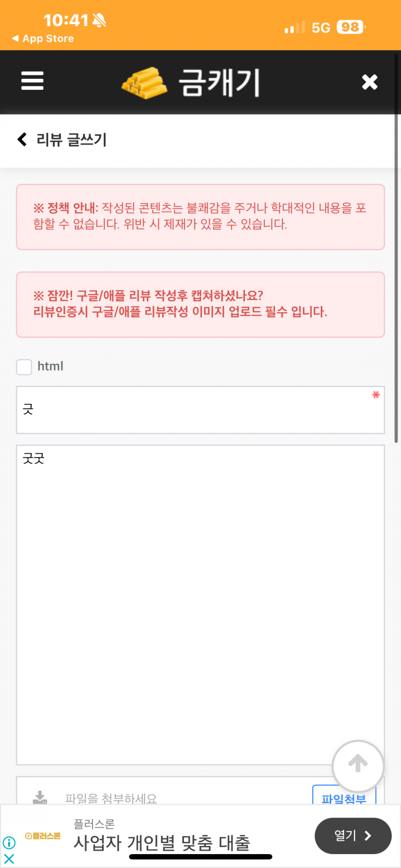Tap the 금캐기 title text
401x868 pixels.
tap(219, 83)
